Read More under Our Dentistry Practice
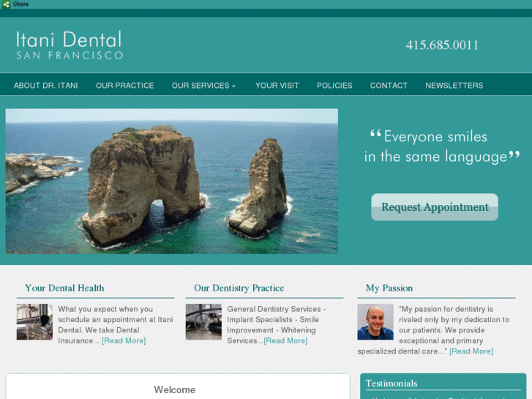Screen dimensions: 532x399 pyautogui.click(x=285, y=340)
